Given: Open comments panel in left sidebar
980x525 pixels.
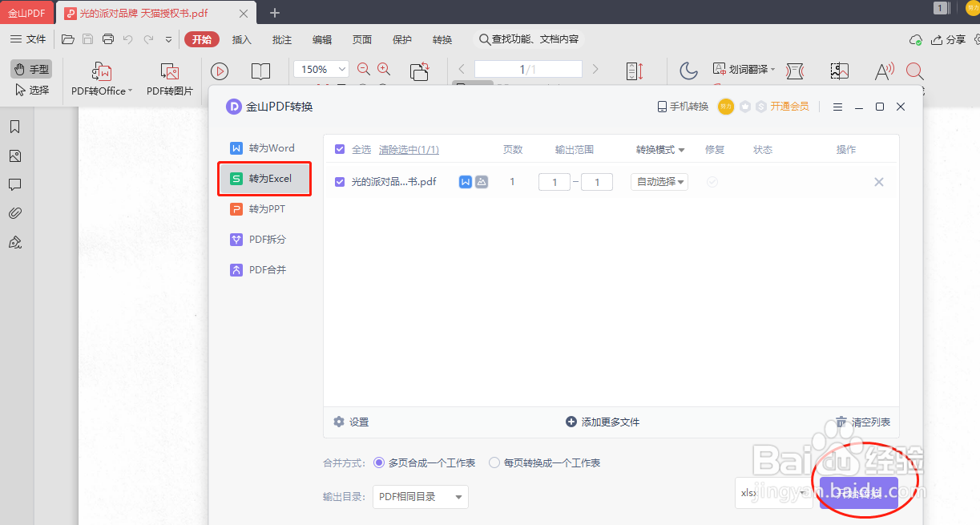Looking at the screenshot, I should [14, 184].
